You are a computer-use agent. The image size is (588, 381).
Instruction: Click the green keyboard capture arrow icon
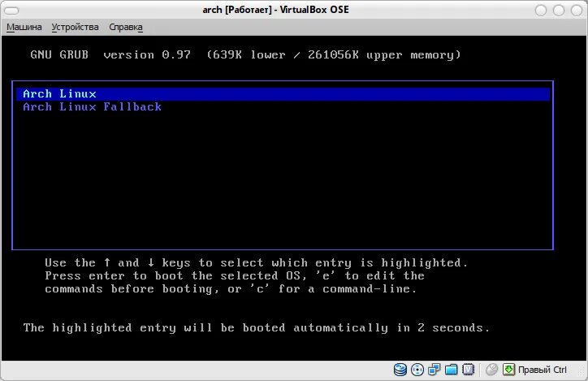click(508, 370)
